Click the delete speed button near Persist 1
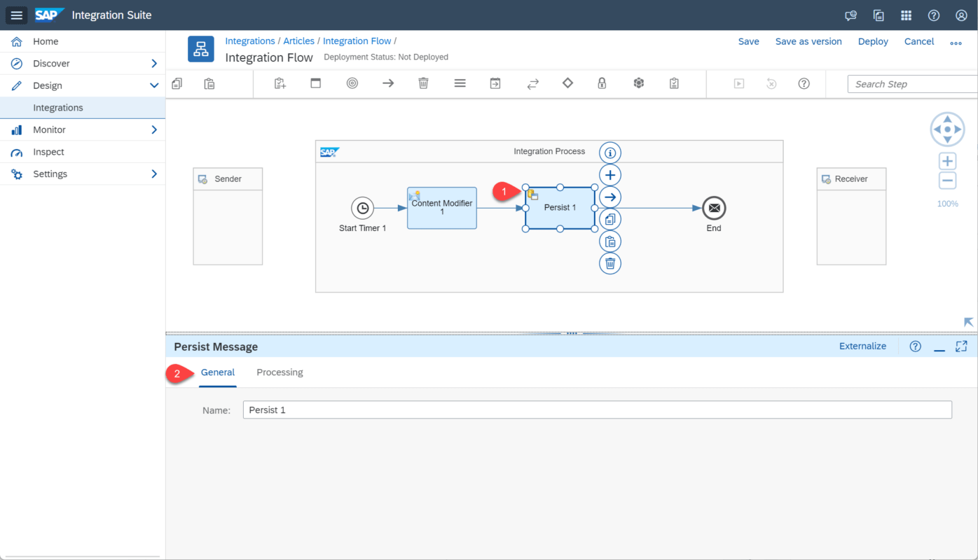The image size is (978, 560). tap(610, 263)
